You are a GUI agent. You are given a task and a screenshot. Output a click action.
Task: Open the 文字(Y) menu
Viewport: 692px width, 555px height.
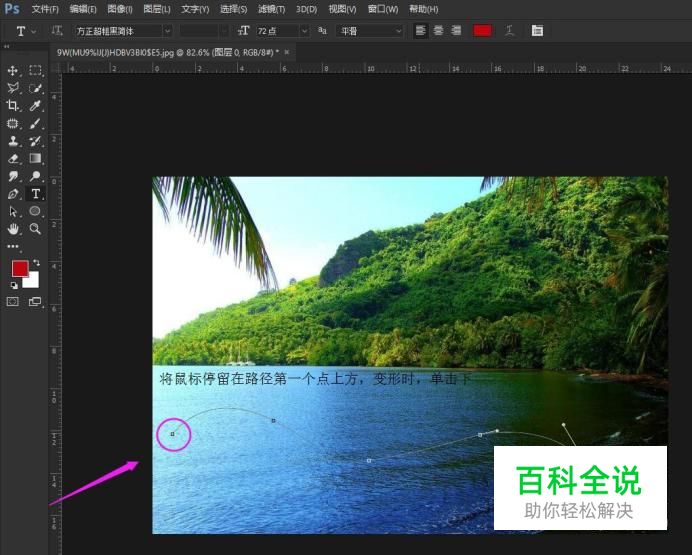[195, 9]
